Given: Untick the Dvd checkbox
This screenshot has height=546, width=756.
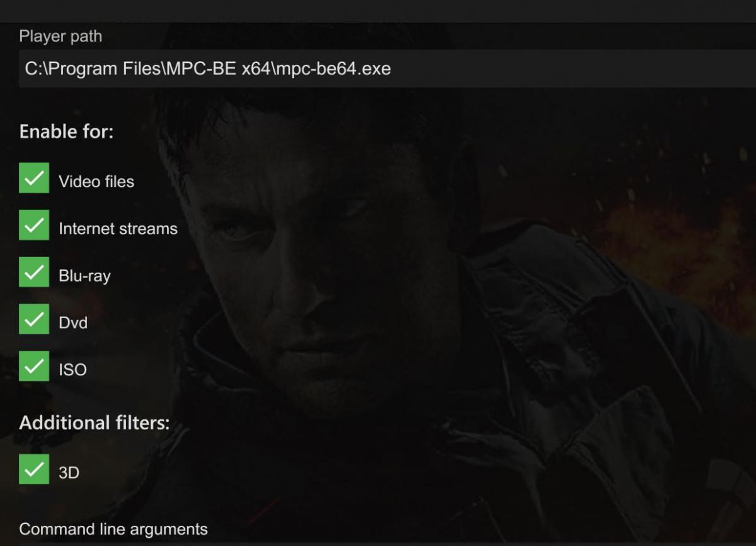Looking at the screenshot, I should click(x=34, y=321).
